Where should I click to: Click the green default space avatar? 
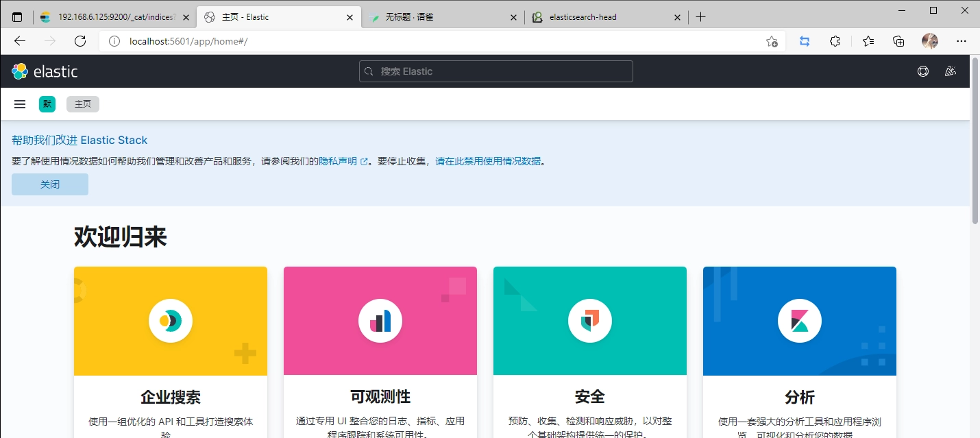47,104
